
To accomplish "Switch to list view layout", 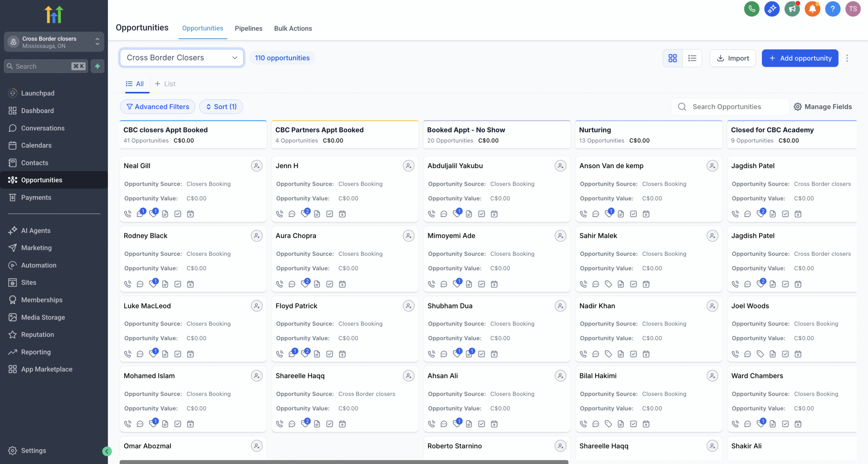I will (692, 58).
